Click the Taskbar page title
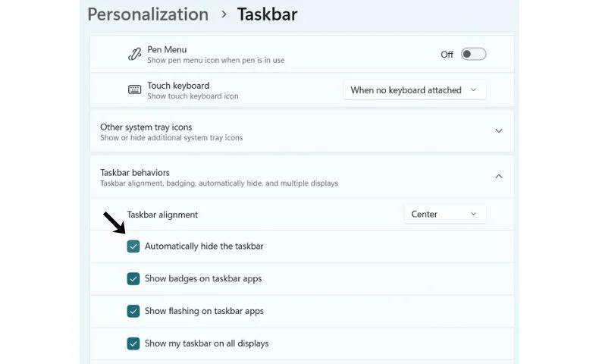Screen dimensions: 599x364 pos(267,14)
